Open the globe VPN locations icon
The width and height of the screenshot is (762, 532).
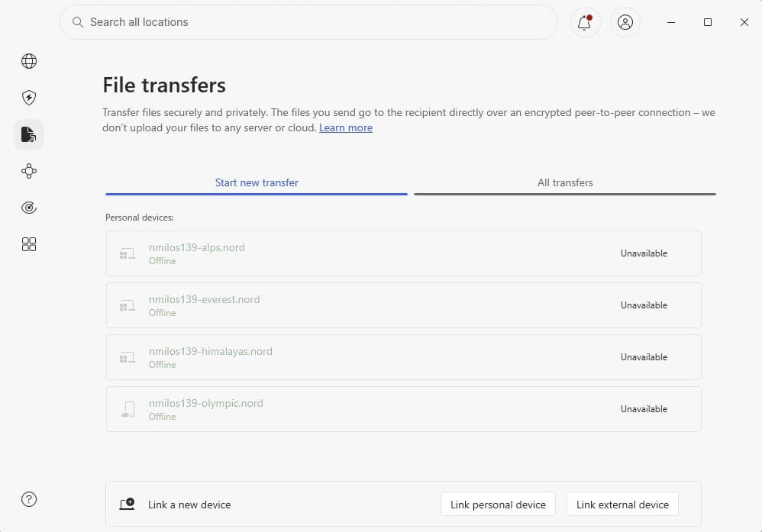[29, 61]
